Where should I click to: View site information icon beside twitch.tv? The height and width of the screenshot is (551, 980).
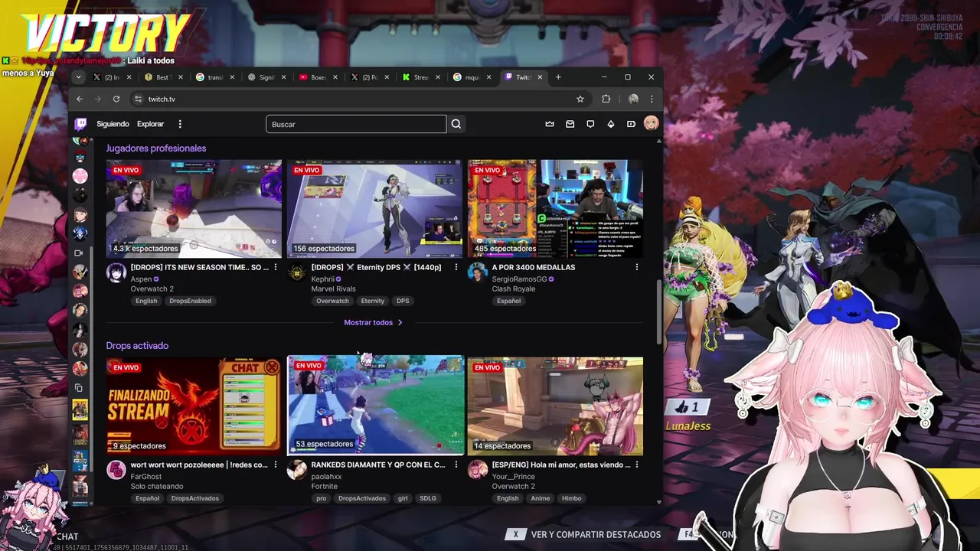[x=138, y=99]
